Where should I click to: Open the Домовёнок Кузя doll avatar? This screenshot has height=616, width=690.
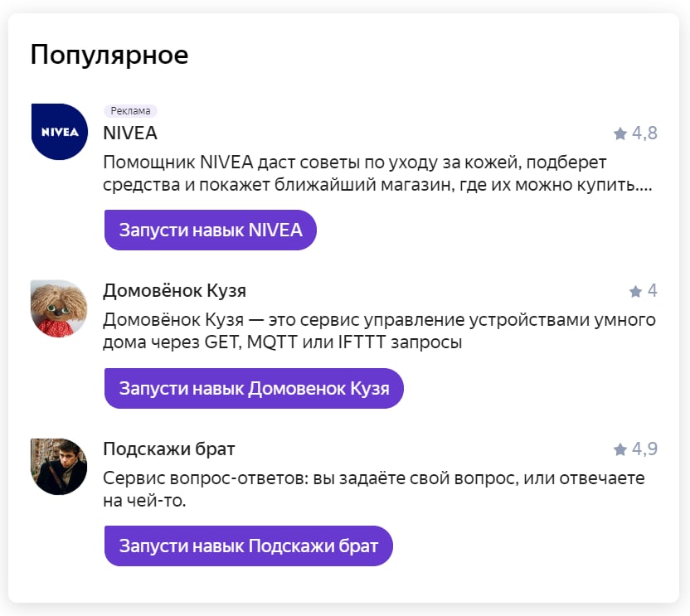(59, 308)
